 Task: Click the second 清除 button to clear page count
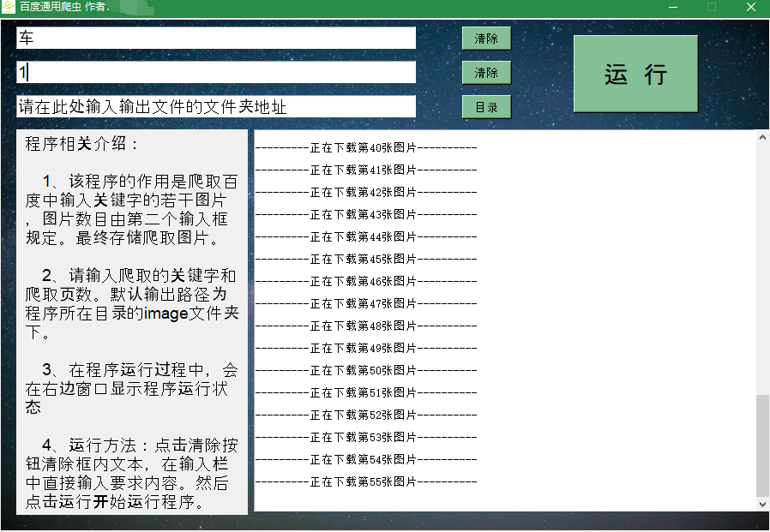[486, 72]
